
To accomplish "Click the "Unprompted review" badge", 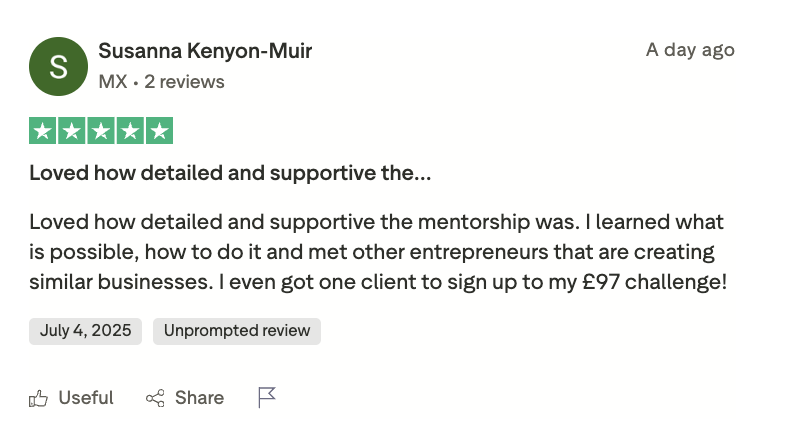I will 237,331.
